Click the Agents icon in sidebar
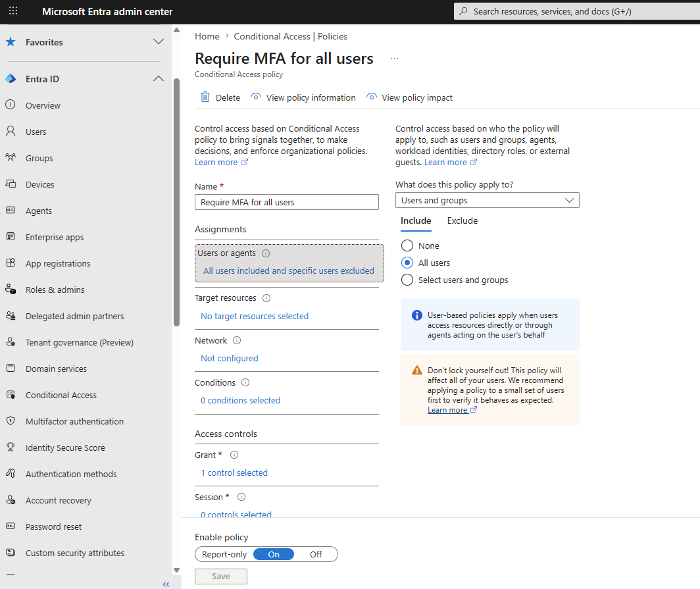 11,210
